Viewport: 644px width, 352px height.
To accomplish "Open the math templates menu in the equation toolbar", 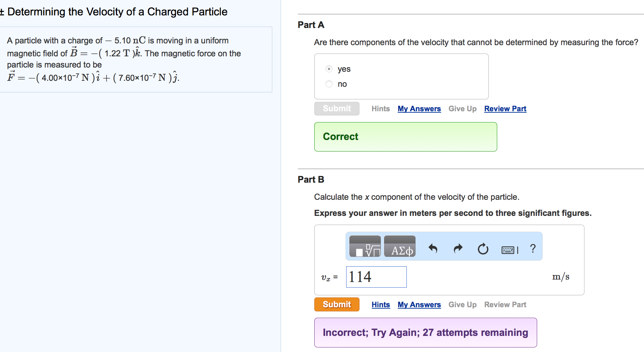I will pyautogui.click(x=364, y=247).
